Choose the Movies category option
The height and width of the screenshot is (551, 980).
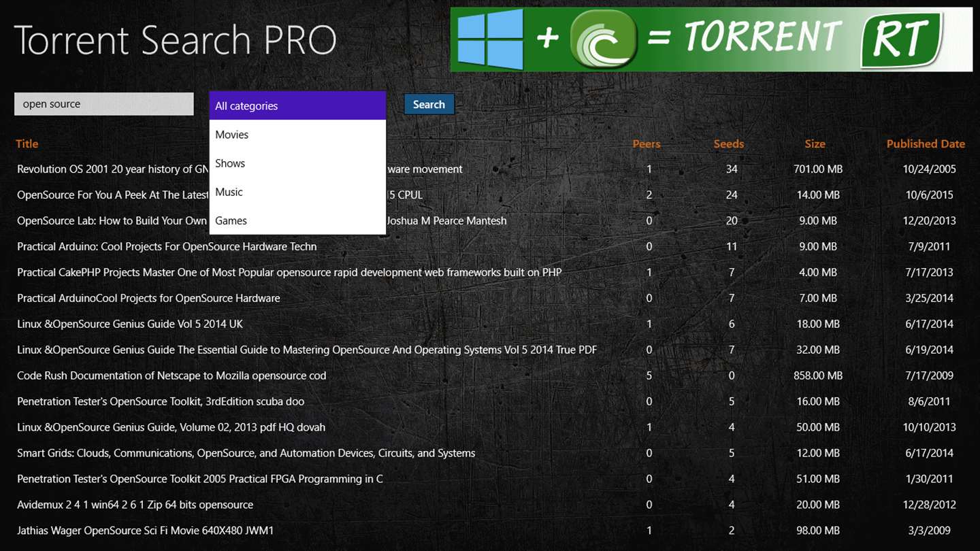click(297, 135)
